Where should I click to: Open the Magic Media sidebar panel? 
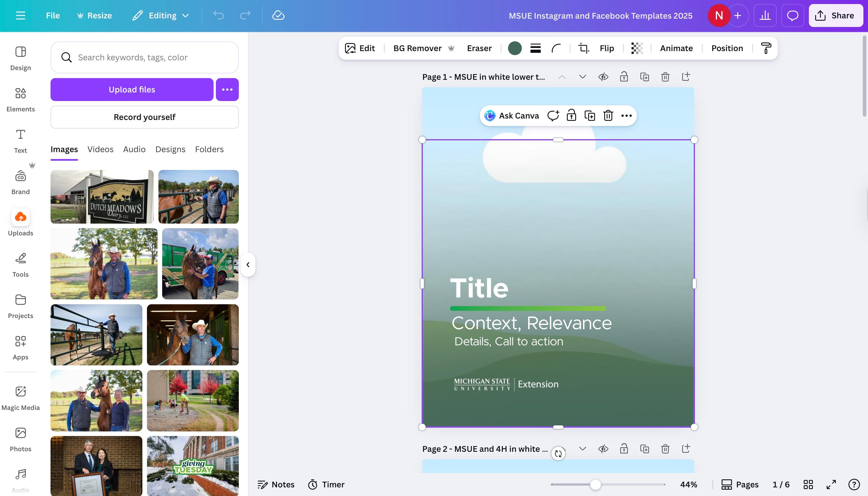point(20,398)
